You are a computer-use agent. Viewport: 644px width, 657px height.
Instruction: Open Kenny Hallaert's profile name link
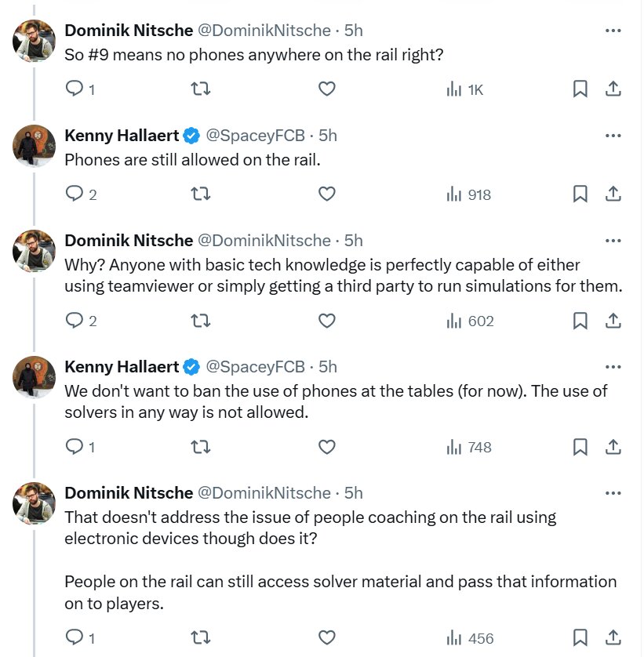pyautogui.click(x=122, y=136)
